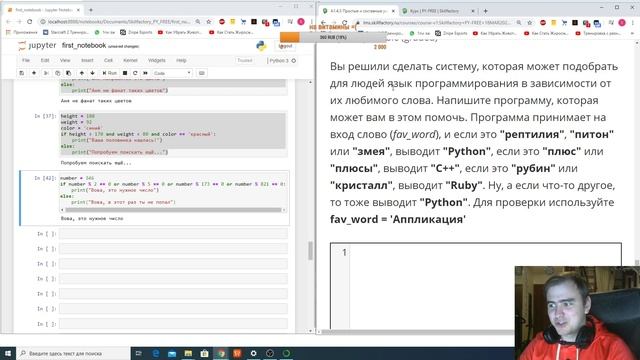Viewport: 640px width, 360px height.
Task: Switch to the second Skillfactory course tab
Action: pos(438,11)
